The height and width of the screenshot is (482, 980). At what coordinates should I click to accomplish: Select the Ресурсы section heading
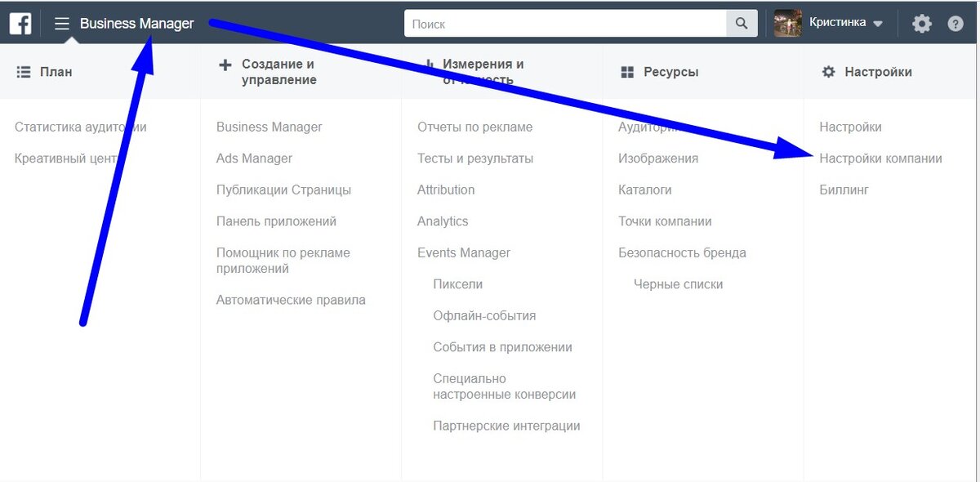[670, 72]
